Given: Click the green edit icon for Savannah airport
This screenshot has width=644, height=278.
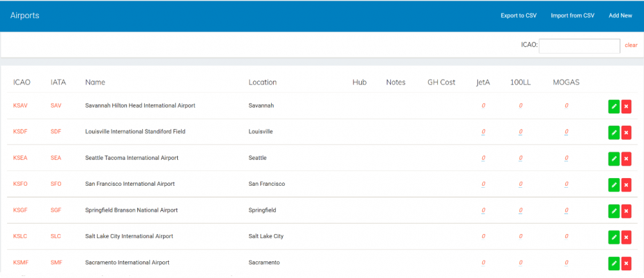Looking at the screenshot, I should pos(614,106).
